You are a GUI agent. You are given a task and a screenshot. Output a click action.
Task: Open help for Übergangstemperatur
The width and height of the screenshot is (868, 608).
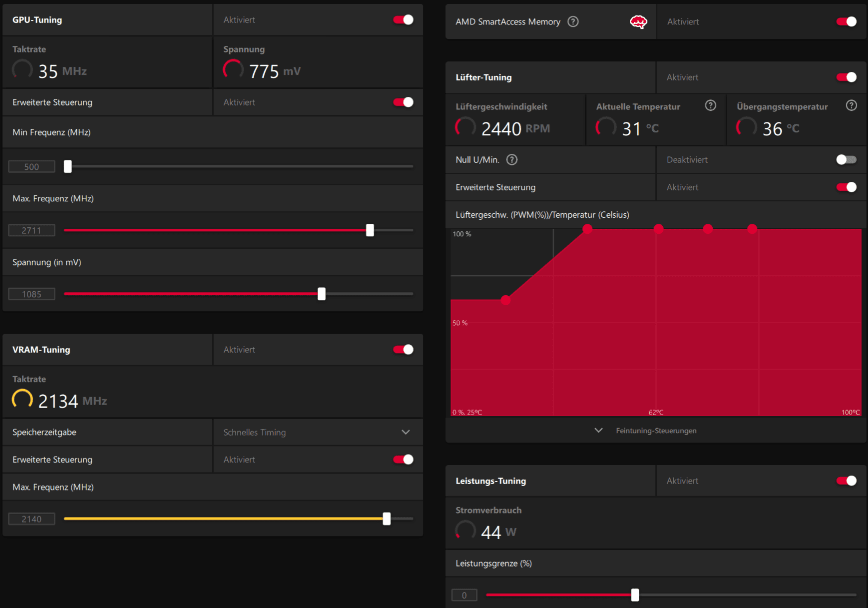[852, 105]
